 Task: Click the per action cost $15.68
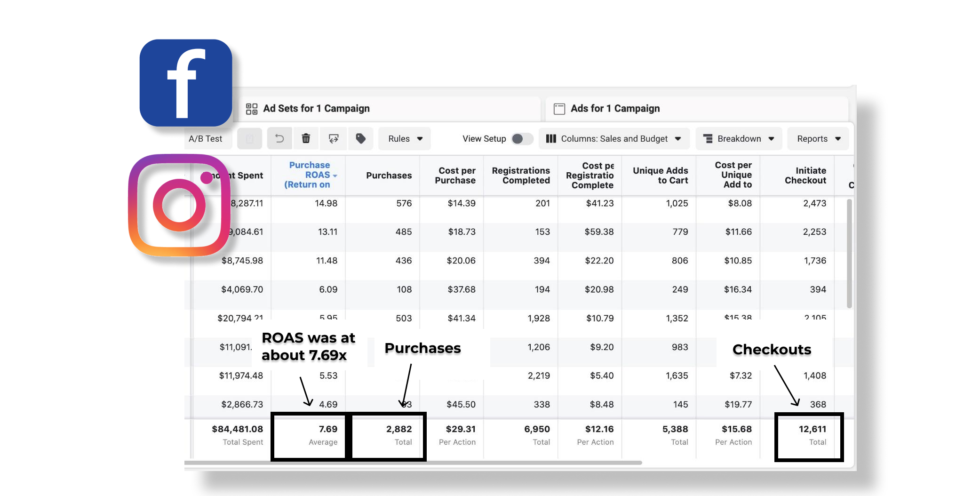click(x=737, y=429)
